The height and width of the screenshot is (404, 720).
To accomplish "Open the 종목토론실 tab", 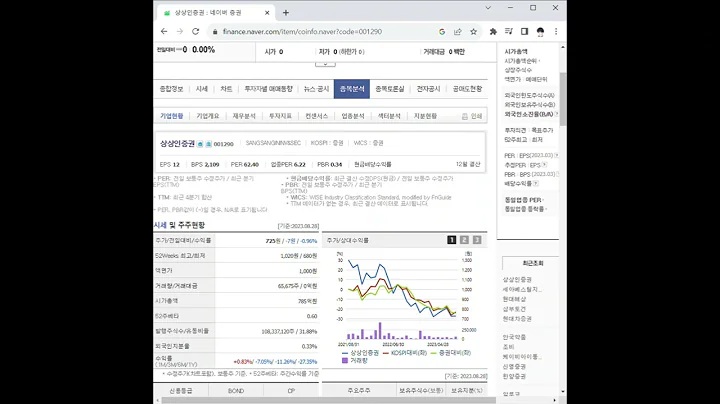I will pyautogui.click(x=389, y=89).
